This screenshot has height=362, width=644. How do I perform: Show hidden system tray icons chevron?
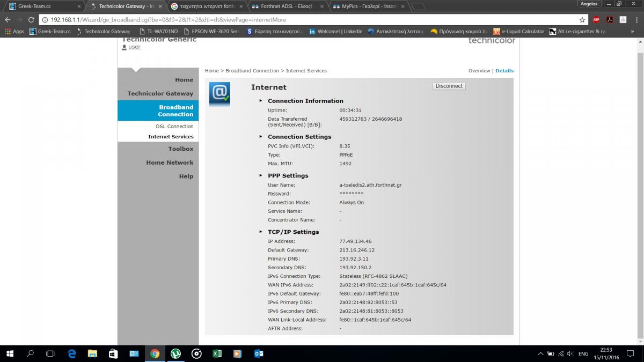click(x=540, y=354)
